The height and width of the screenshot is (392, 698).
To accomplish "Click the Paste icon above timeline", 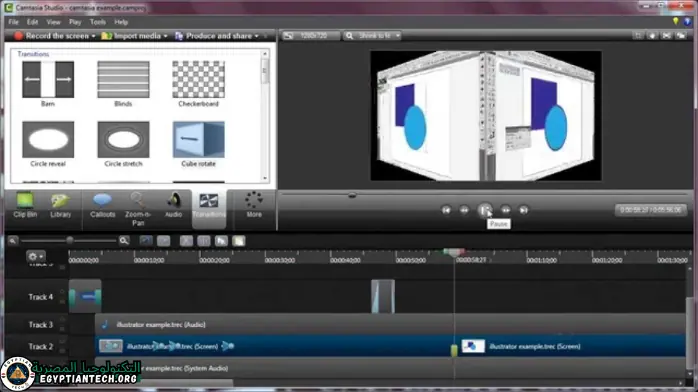I will click(x=239, y=241).
